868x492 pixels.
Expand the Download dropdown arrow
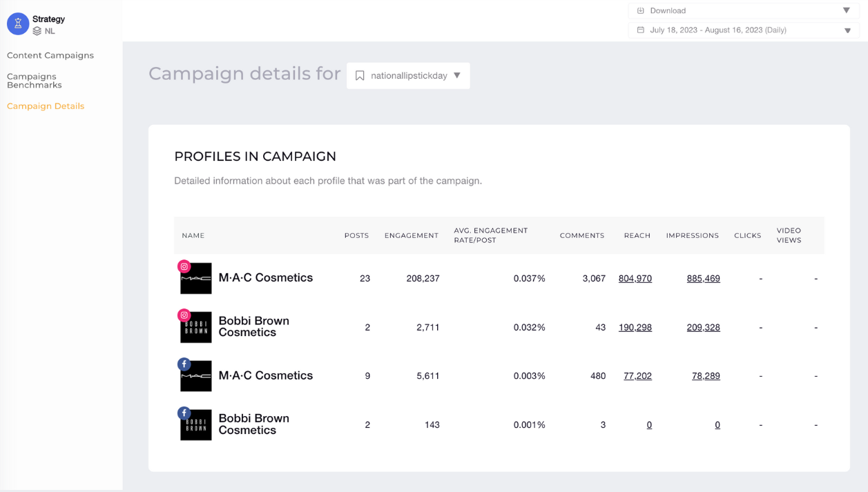coord(847,10)
